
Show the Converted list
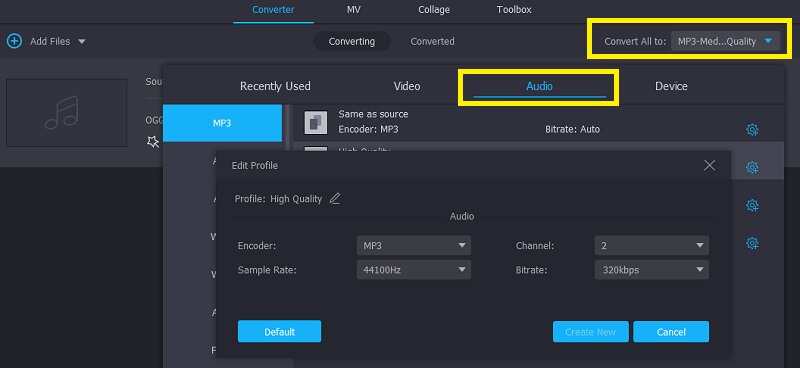(x=432, y=41)
